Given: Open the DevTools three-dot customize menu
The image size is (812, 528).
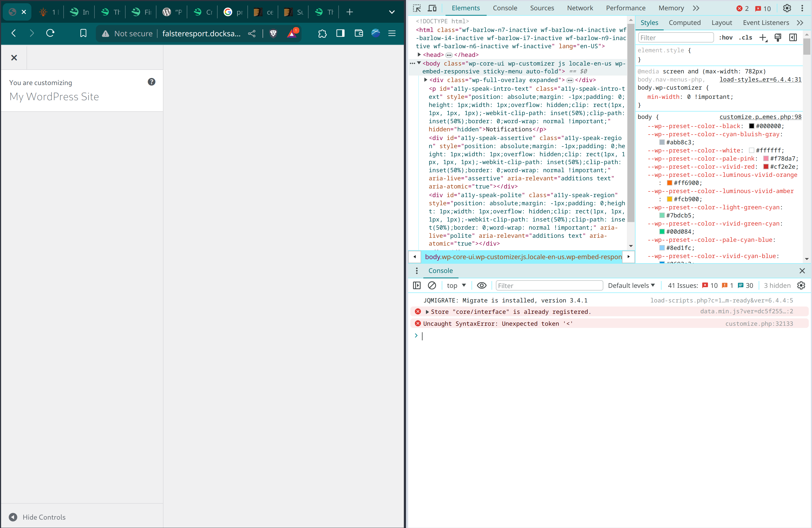Looking at the screenshot, I should [x=802, y=8].
